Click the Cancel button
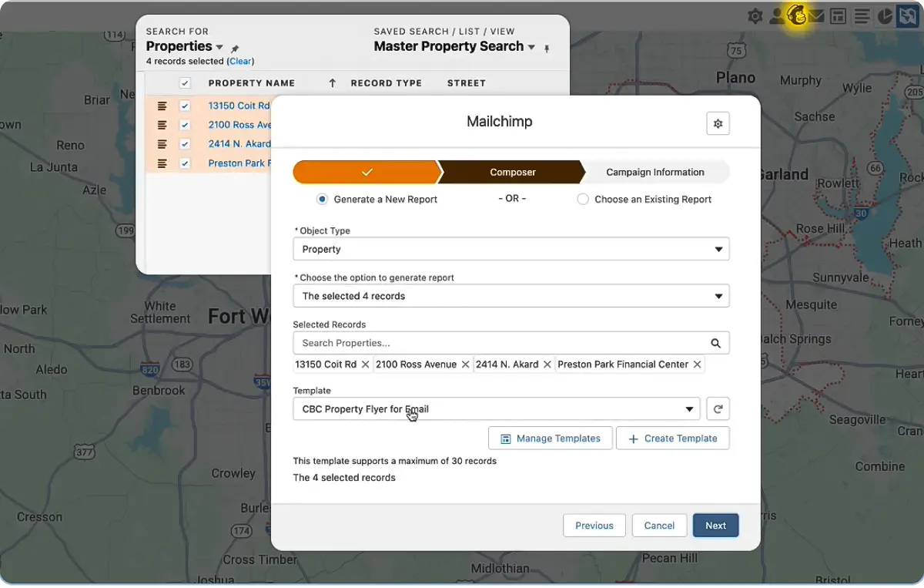Screen dimensions: 924x588 click(x=659, y=526)
